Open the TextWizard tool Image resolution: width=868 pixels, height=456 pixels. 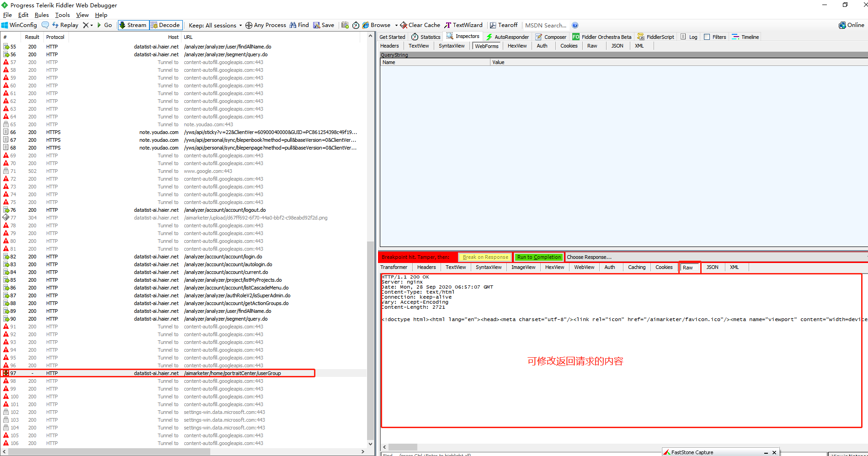coord(463,25)
